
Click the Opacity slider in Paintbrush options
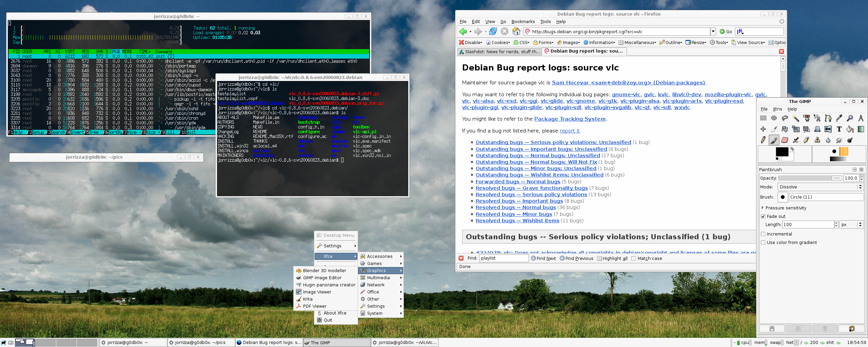tap(810, 178)
